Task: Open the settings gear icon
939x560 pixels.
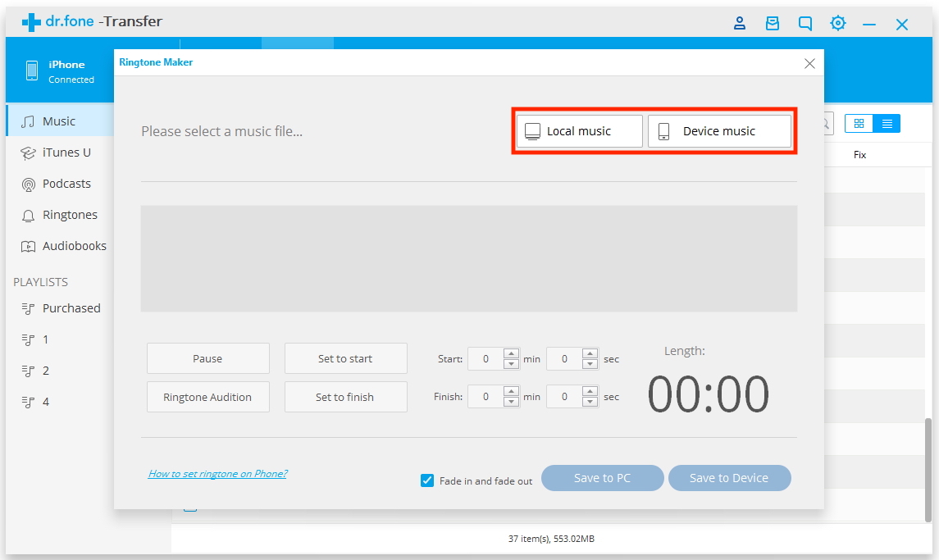Action: tap(838, 23)
